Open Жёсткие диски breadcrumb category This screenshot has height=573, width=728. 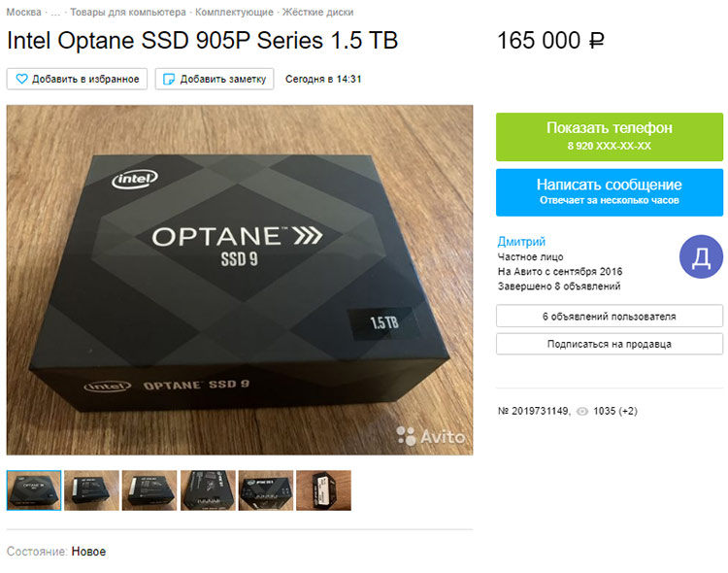pos(318,12)
